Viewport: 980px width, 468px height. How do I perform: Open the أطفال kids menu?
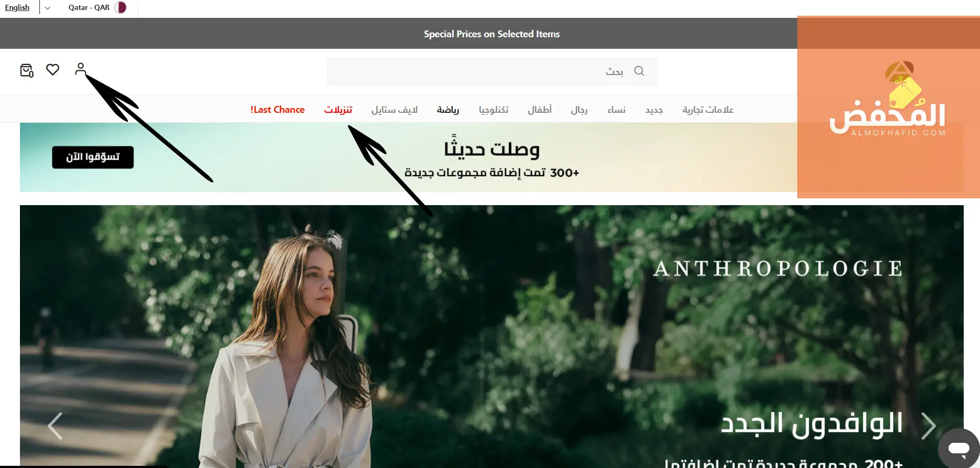pos(539,110)
